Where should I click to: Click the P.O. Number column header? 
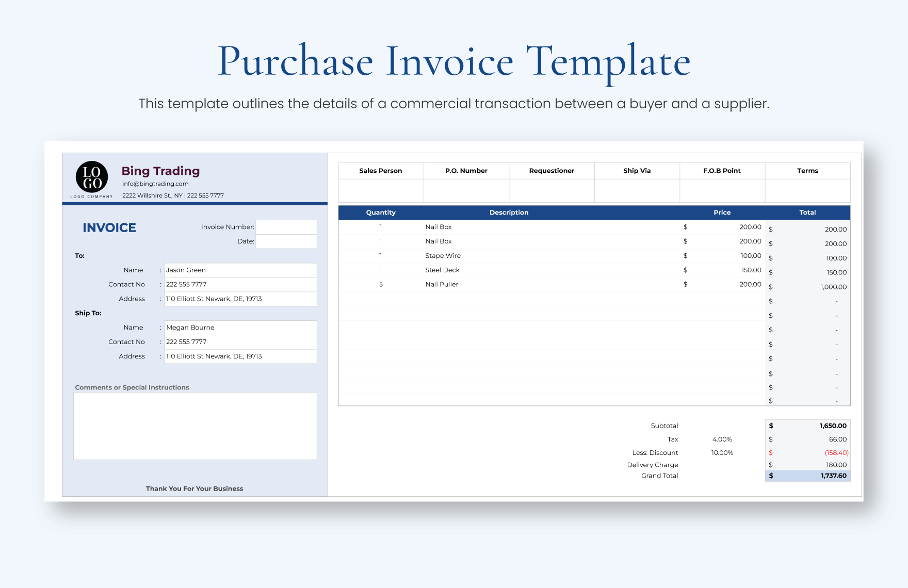pyautogui.click(x=466, y=170)
